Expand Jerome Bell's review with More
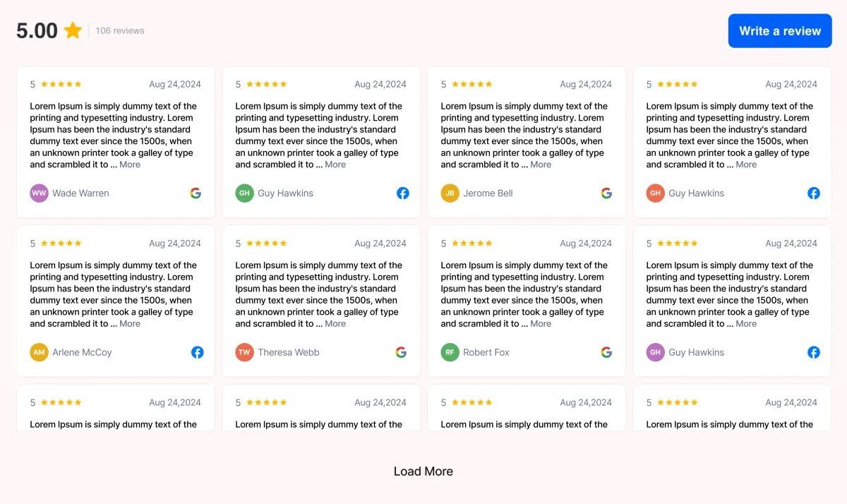 pos(541,164)
